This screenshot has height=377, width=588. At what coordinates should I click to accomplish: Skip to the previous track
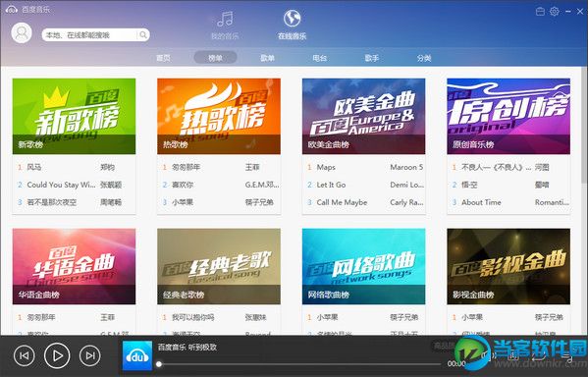coord(24,355)
